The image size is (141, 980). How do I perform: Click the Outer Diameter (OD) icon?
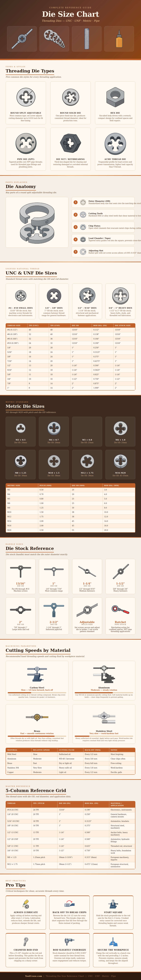(83, 202)
